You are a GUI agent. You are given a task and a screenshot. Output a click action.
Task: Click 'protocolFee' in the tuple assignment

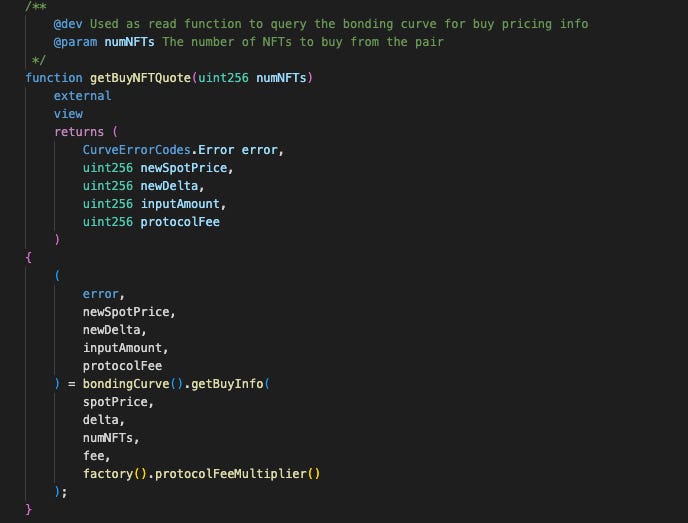point(122,366)
